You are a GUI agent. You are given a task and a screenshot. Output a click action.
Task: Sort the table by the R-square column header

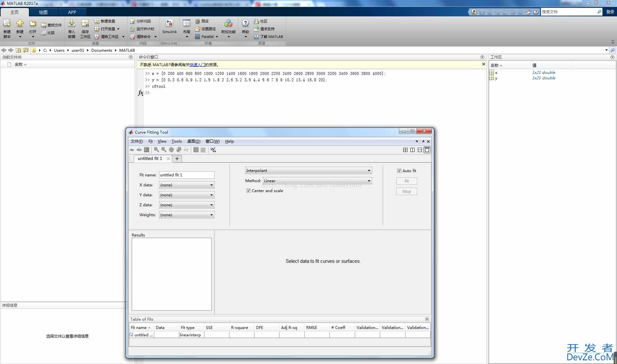pos(241,328)
